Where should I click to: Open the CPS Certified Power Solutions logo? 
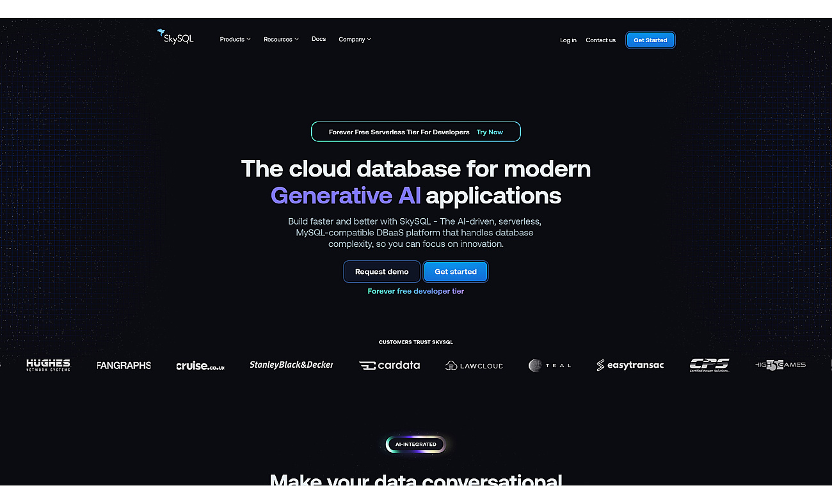(x=709, y=365)
